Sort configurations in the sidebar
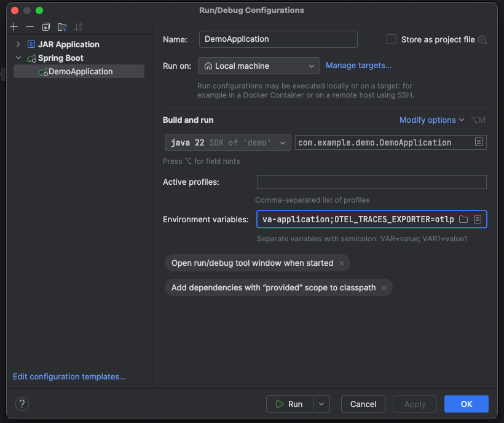504x423 pixels. coord(77,27)
